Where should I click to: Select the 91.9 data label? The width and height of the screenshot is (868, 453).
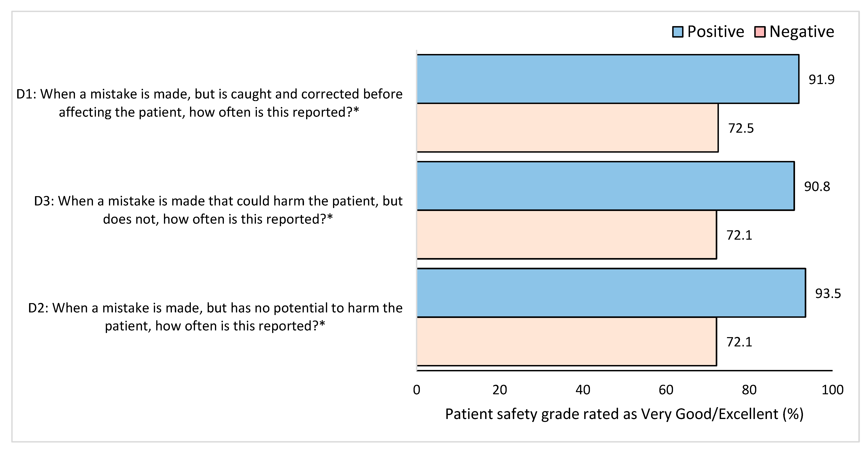[822, 80]
